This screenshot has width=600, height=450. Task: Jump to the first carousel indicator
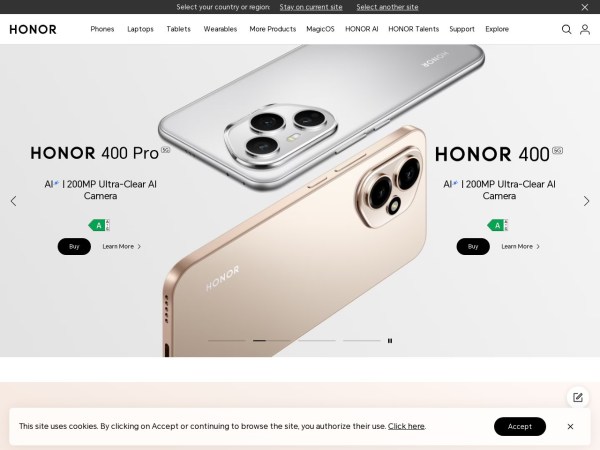click(x=227, y=340)
